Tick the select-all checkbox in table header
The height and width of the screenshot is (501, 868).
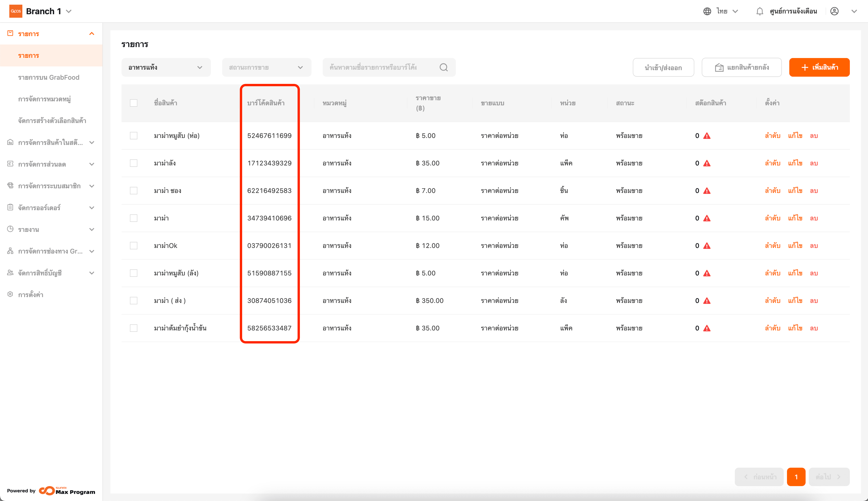click(x=134, y=103)
